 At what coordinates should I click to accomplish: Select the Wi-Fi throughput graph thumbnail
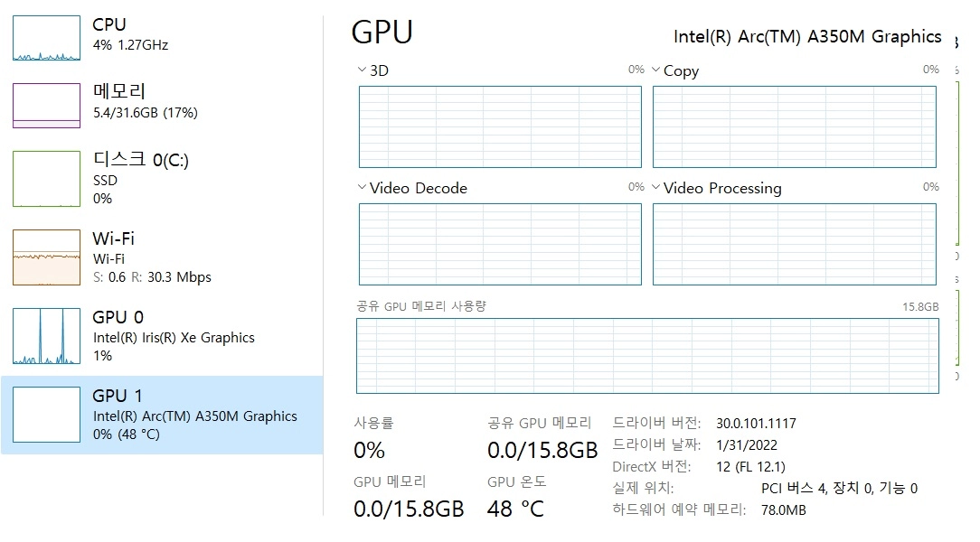[46, 257]
